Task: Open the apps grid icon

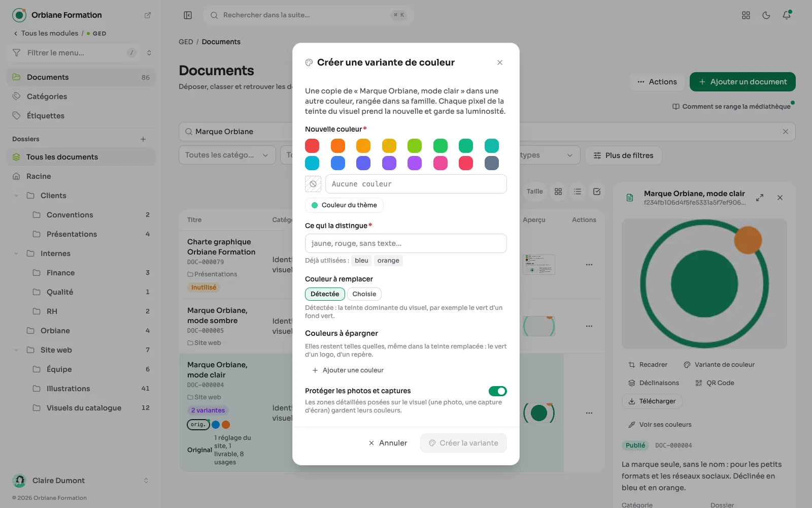Action: point(746,15)
